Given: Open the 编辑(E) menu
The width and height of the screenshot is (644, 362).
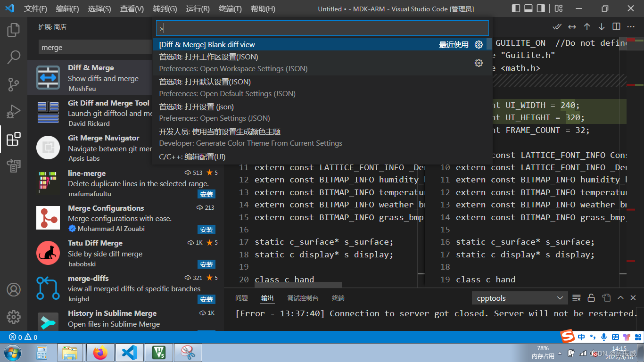Looking at the screenshot, I should pyautogui.click(x=67, y=8).
